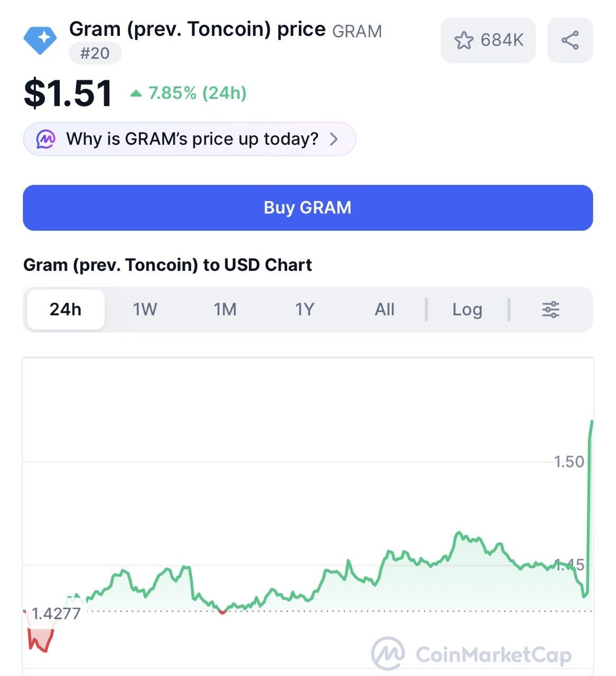Select the 24h chart range
Image resolution: width=616 pixels, height=676 pixels.
tap(66, 309)
